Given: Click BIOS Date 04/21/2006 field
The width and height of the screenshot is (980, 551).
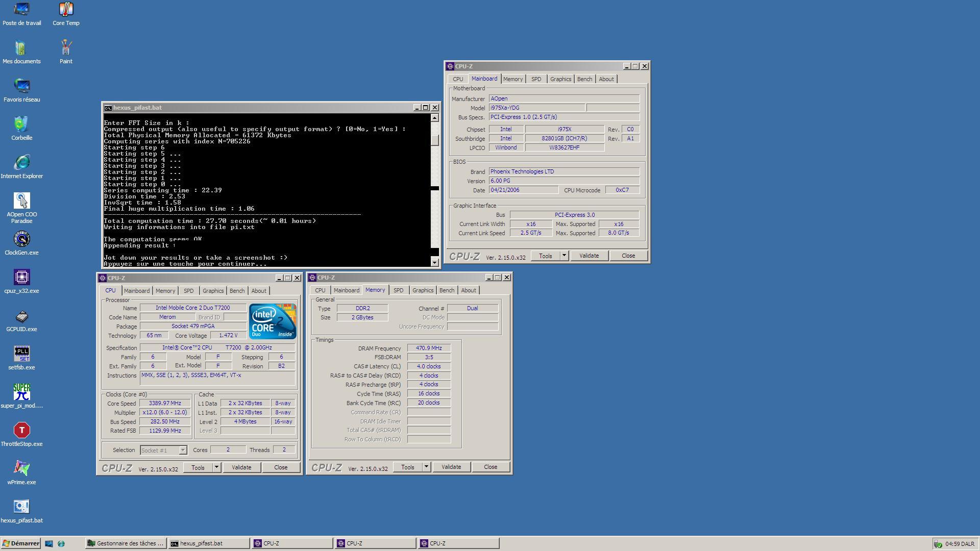Looking at the screenshot, I should coord(524,190).
